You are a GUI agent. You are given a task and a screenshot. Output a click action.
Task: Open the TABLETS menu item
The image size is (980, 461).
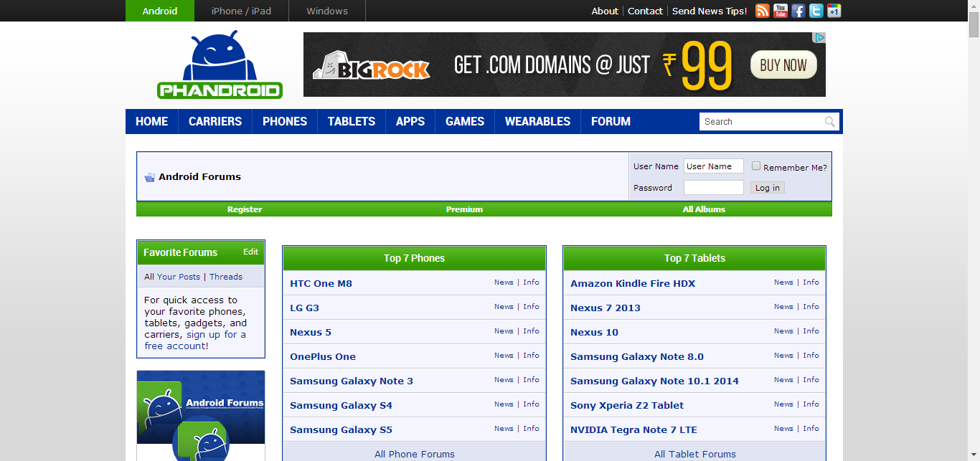(x=352, y=121)
